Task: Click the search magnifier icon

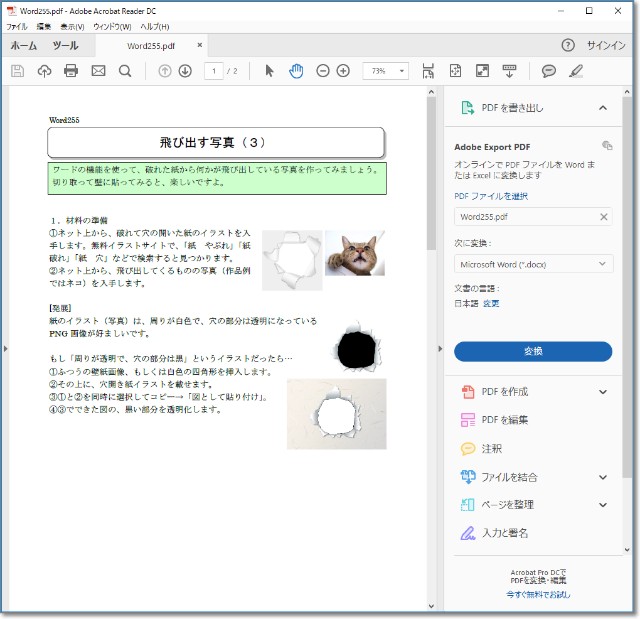Action: point(125,71)
